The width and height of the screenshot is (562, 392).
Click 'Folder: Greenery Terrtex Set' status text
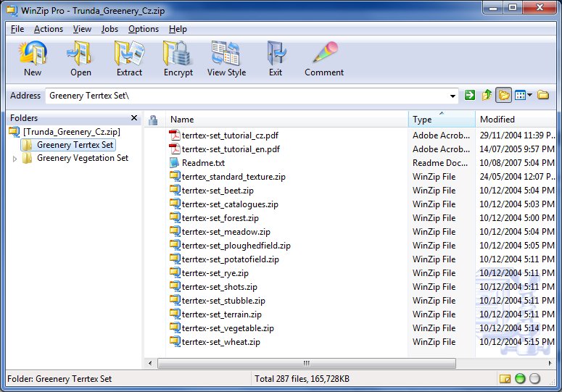59,379
